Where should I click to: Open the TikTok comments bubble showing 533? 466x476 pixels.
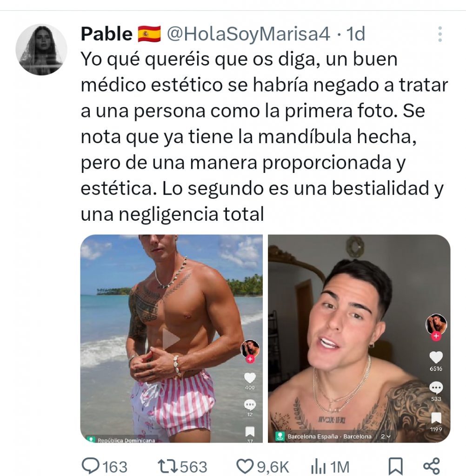pos(436,387)
